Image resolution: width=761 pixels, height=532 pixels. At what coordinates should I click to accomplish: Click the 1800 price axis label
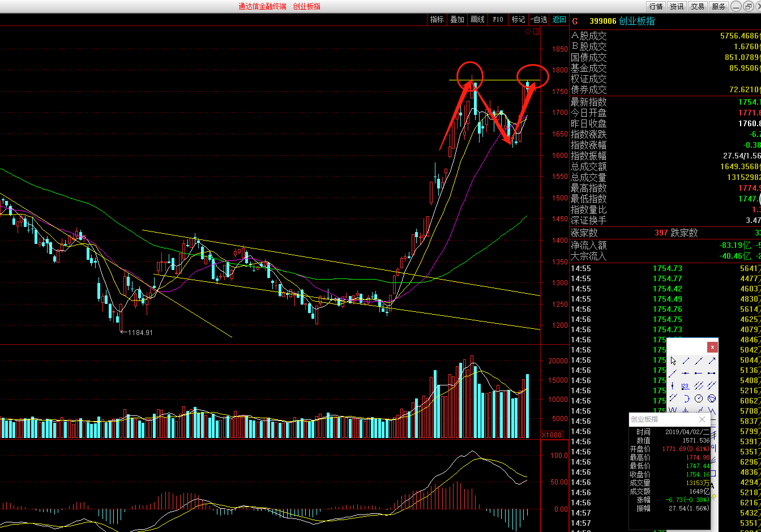coord(559,70)
